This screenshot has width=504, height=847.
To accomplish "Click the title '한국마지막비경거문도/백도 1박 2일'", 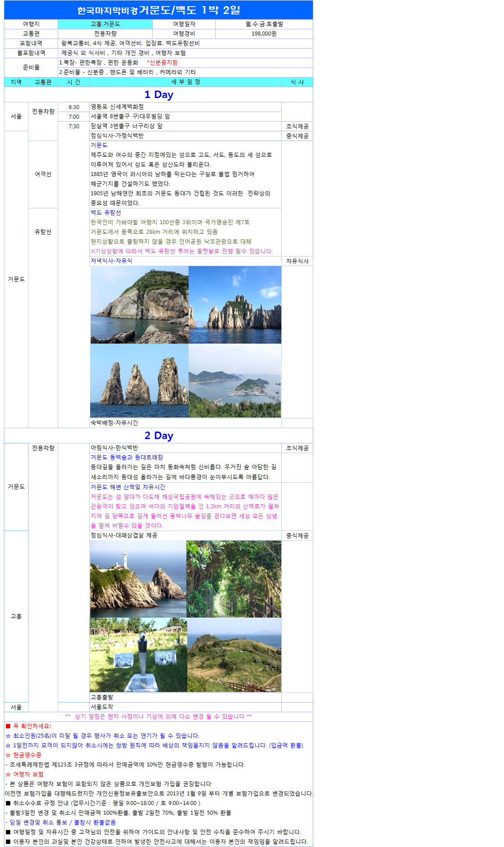I will pos(159,10).
